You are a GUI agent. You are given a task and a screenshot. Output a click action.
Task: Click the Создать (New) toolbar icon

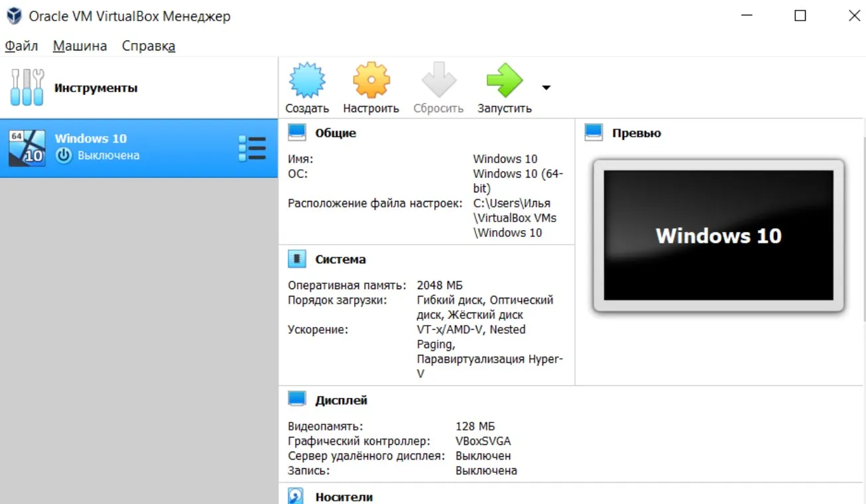[x=307, y=81]
